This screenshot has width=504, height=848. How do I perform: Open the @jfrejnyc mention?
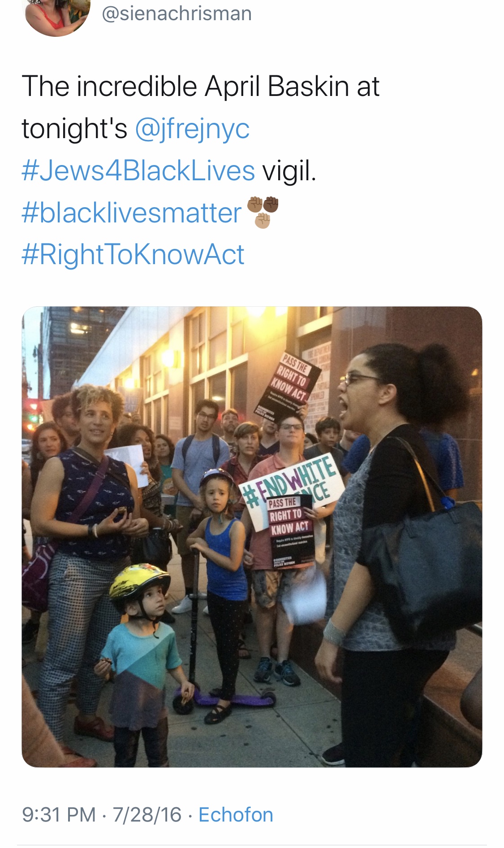pyautogui.click(x=192, y=129)
